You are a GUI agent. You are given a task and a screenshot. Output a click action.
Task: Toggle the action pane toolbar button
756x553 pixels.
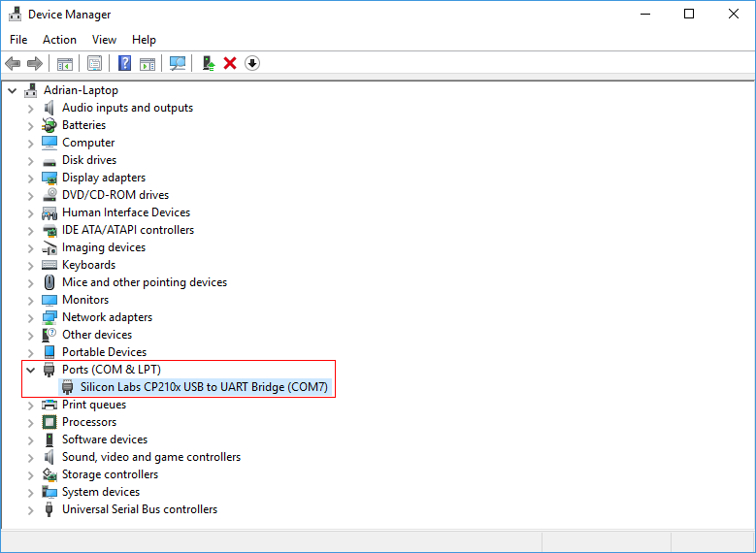tap(148, 63)
